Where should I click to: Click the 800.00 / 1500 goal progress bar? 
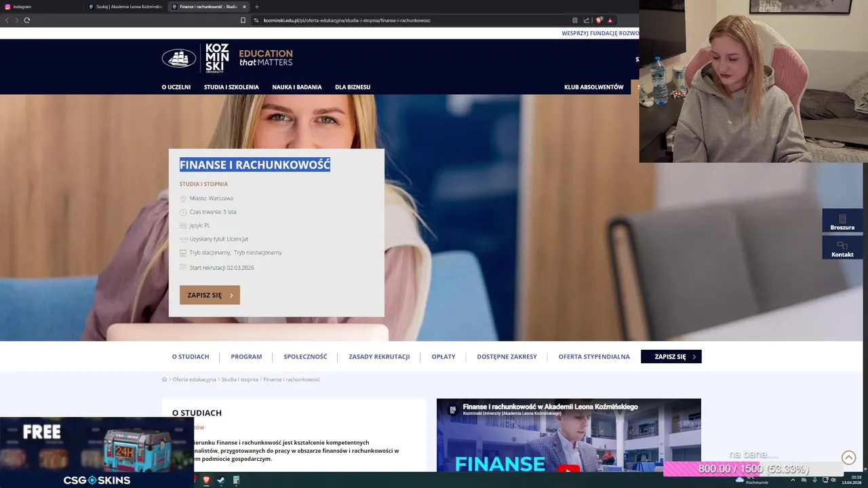point(753,469)
